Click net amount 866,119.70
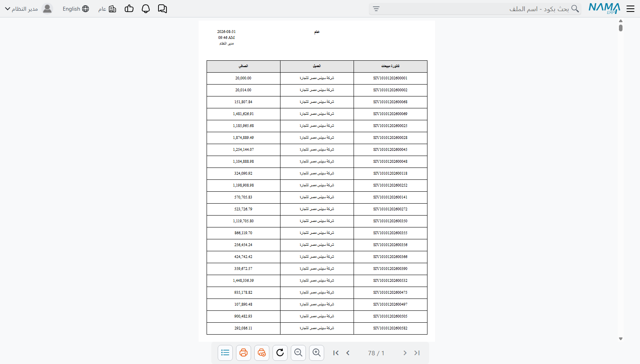 [244, 233]
